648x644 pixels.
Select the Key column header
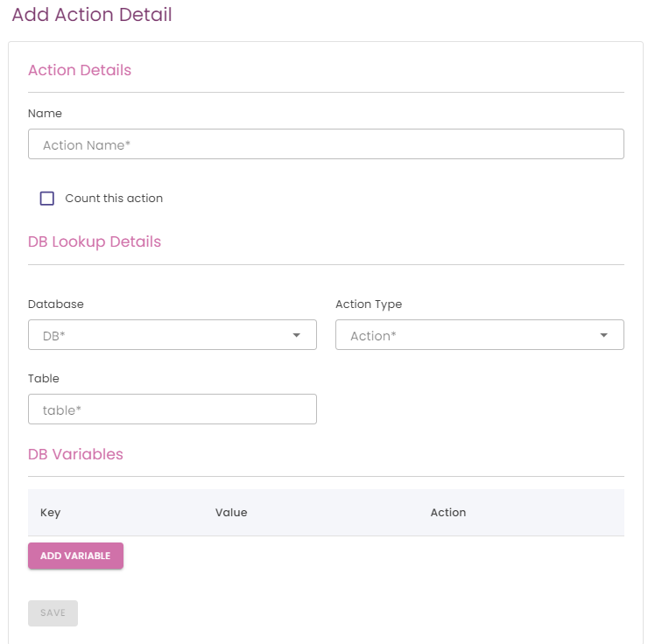[51, 513]
